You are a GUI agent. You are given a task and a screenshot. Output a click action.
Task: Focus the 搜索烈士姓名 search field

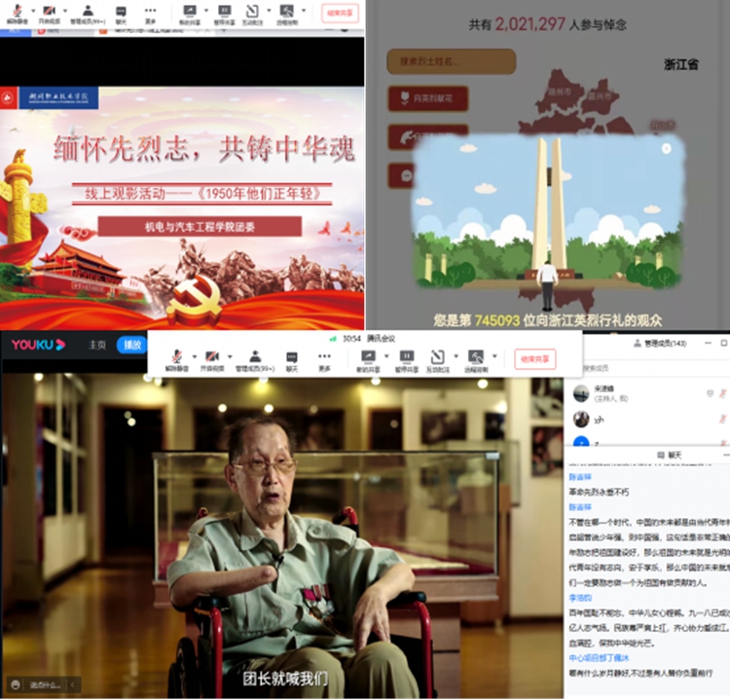[x=451, y=62]
